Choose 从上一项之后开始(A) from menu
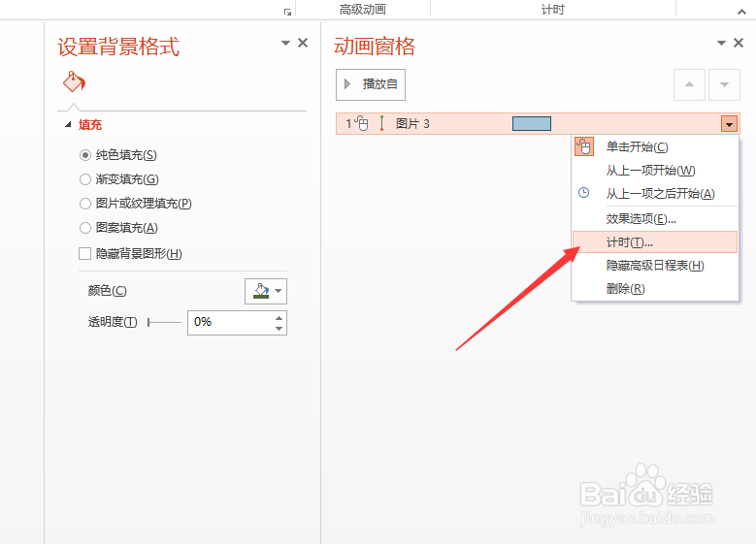Viewport: 756px width, 544px height. click(655, 194)
